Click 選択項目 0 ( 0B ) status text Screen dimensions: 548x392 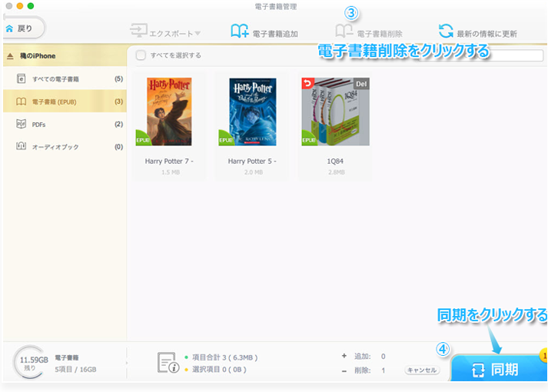click(219, 369)
